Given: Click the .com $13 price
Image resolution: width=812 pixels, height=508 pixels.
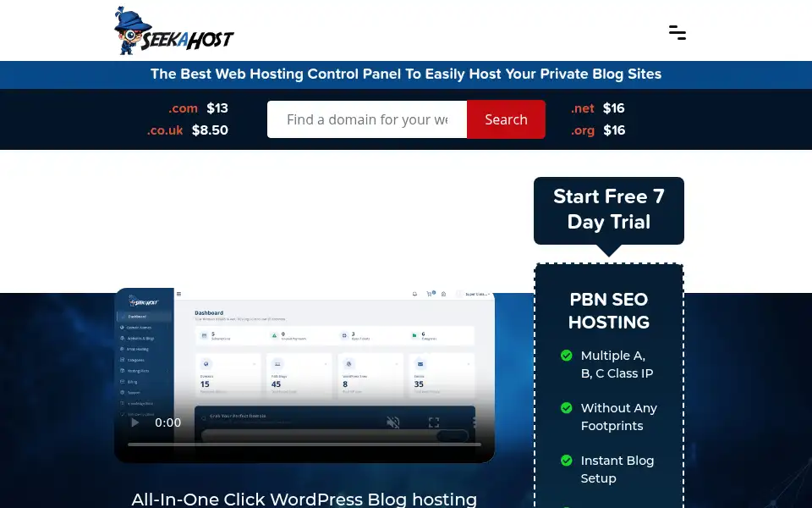Looking at the screenshot, I should (198, 108).
